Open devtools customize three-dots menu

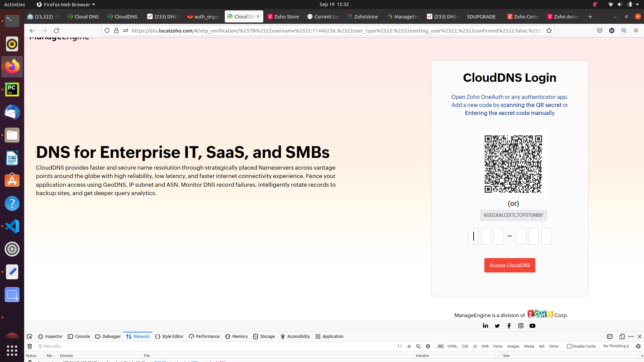click(x=631, y=337)
